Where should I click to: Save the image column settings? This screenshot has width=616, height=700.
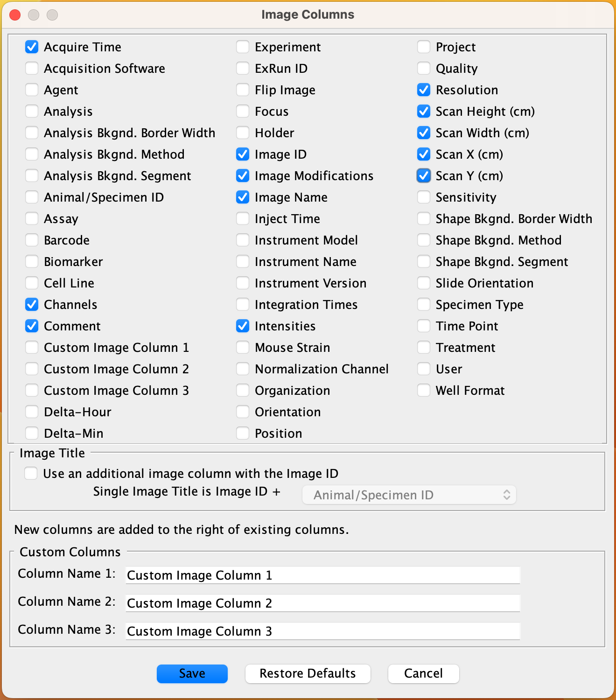[x=192, y=673]
